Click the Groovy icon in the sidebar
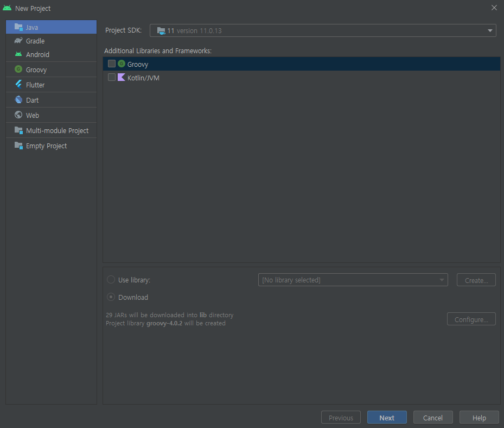Screen dimensions: 504x428 point(18,69)
